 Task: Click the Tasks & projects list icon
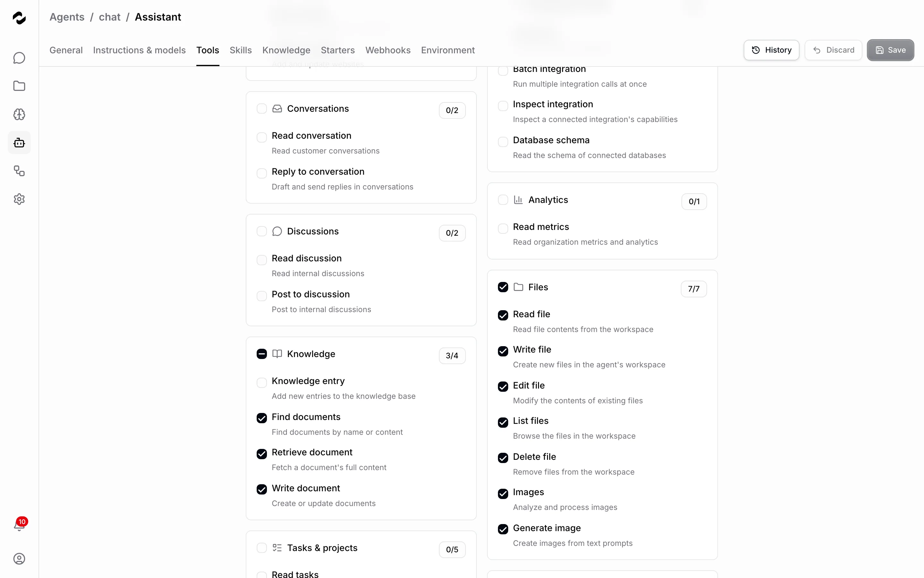tap(277, 548)
